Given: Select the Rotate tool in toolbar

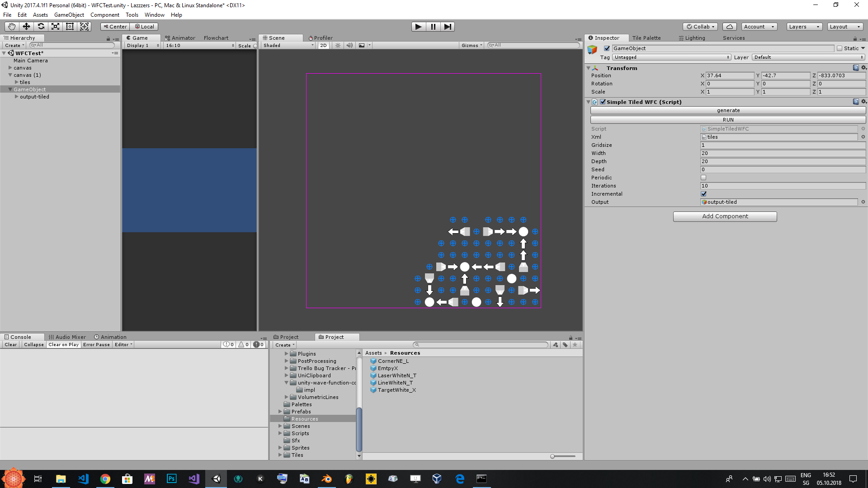Looking at the screenshot, I should 41,27.
